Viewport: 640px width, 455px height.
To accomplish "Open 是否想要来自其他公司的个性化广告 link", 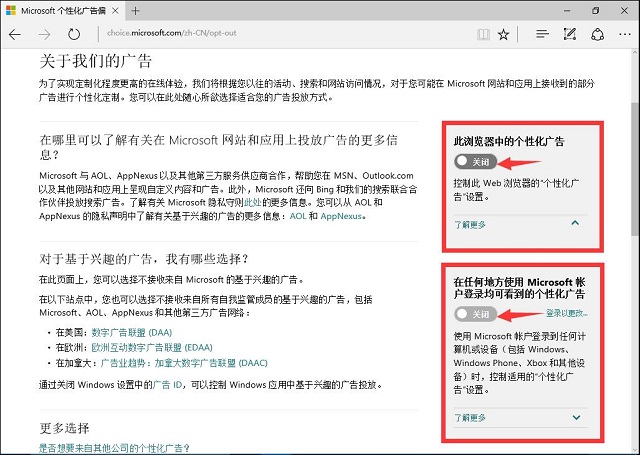I will point(114,448).
